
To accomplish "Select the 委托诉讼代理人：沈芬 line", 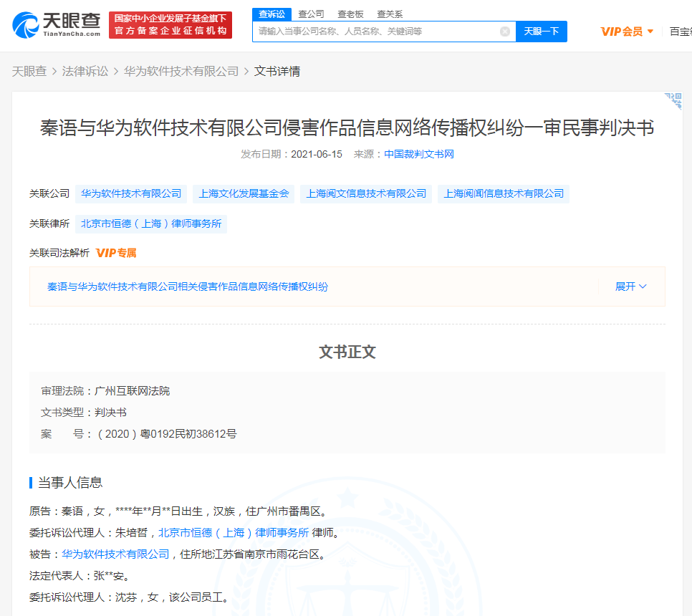I will click(129, 597).
